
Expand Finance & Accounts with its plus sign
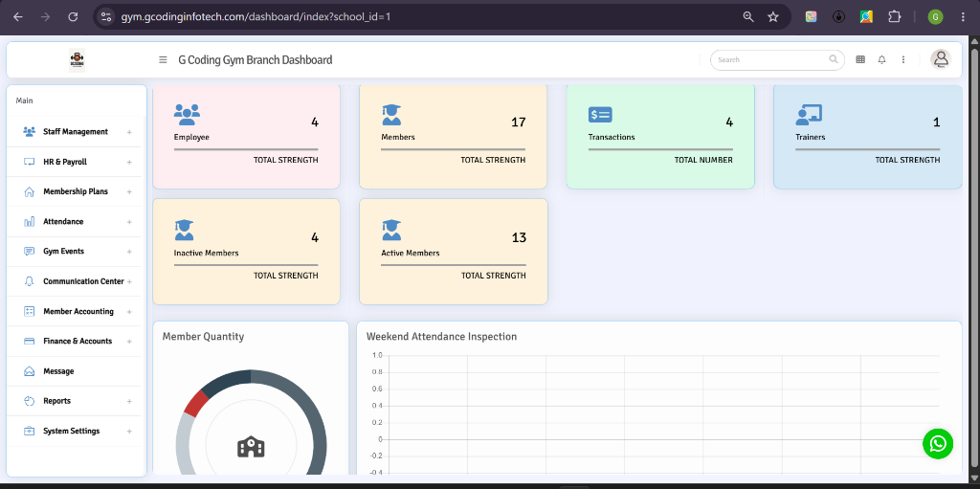129,342
